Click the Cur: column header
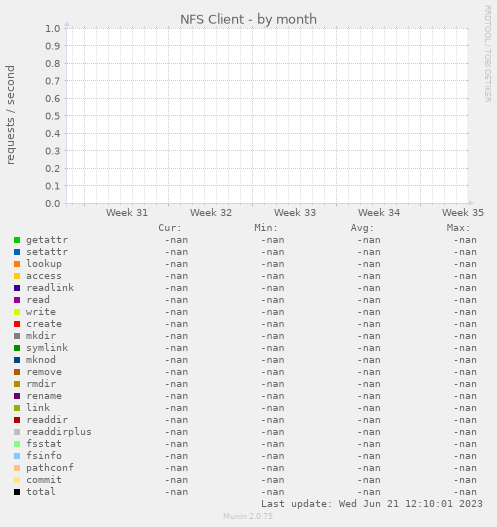Viewport: 497px width, 527px height. (x=170, y=228)
